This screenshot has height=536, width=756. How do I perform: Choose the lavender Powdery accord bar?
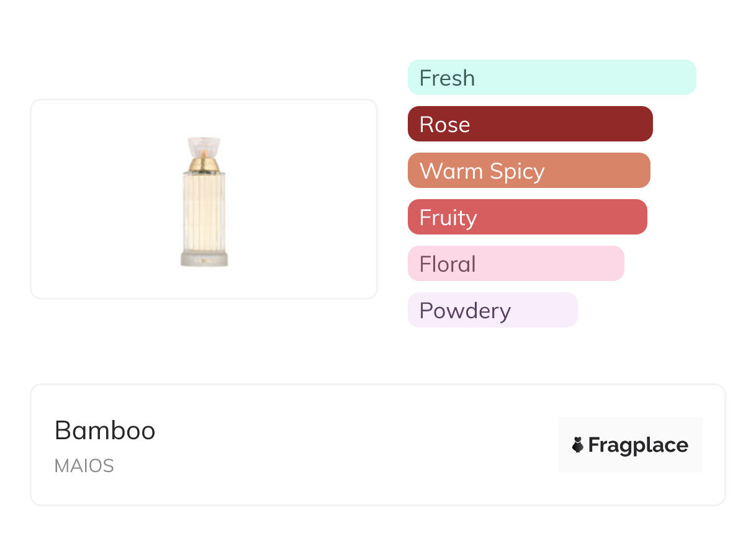(x=492, y=310)
